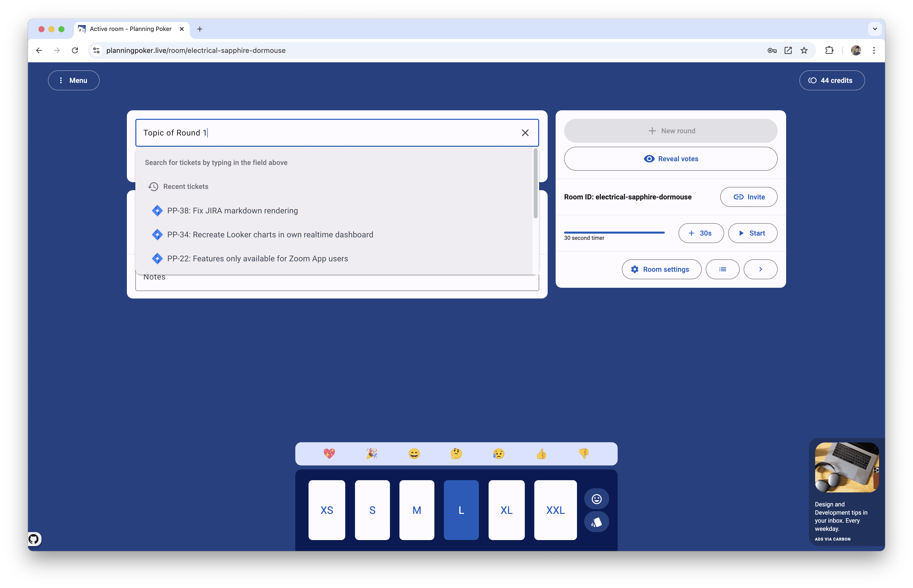913x588 pixels.
Task: Open site information icon in address bar
Action: coord(97,50)
